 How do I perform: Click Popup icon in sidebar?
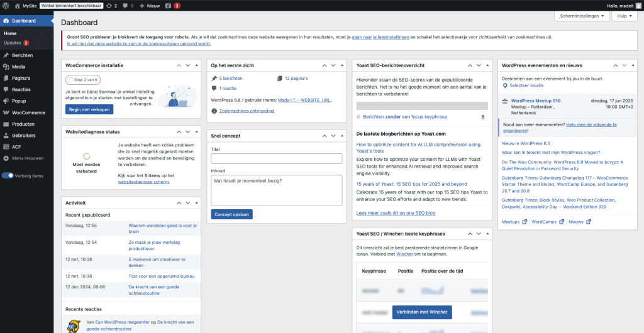pyautogui.click(x=6, y=101)
